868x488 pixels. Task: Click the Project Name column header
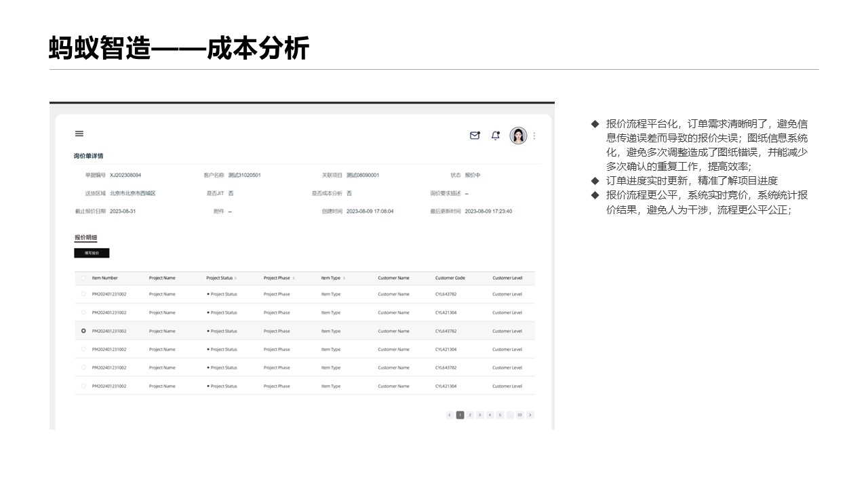162,278
